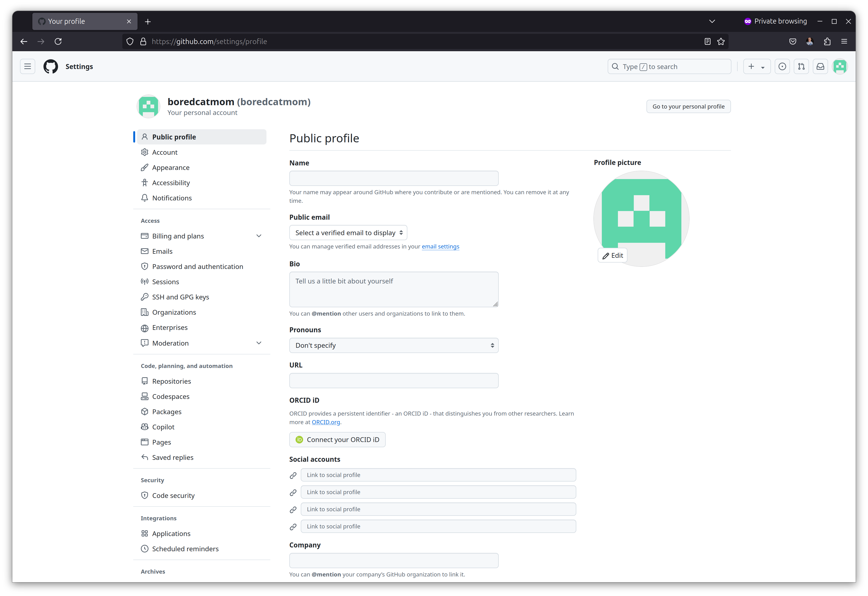Viewport: 868px width, 596px height.
Task: Open the Pull requests icon in header
Action: coord(801,66)
